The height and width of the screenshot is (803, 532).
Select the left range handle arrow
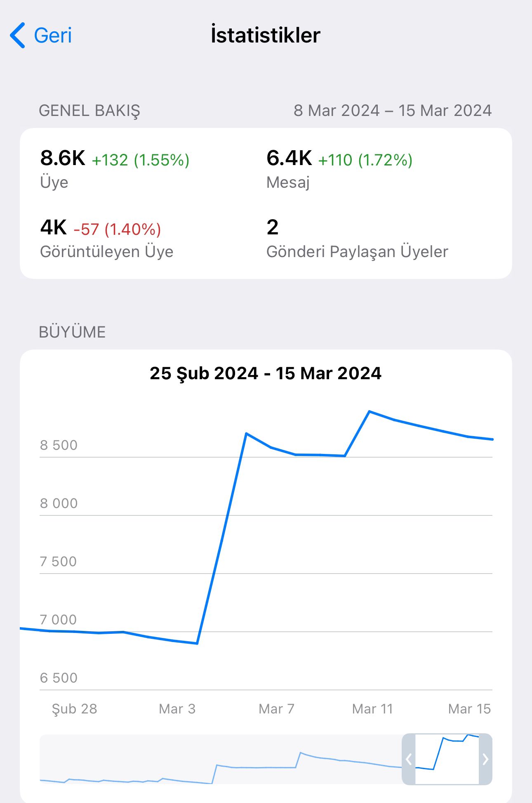pyautogui.click(x=409, y=759)
